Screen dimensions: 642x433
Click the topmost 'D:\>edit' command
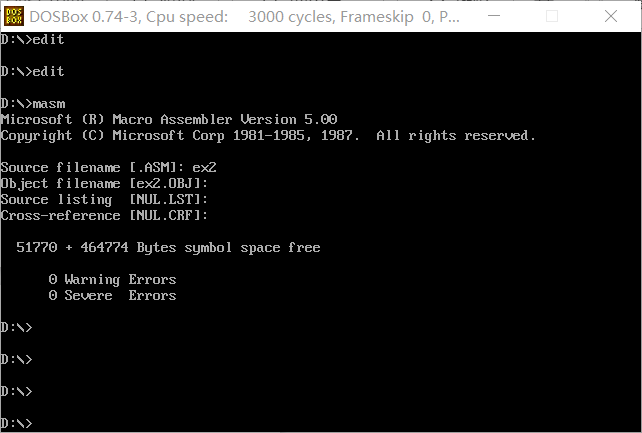tap(32, 39)
